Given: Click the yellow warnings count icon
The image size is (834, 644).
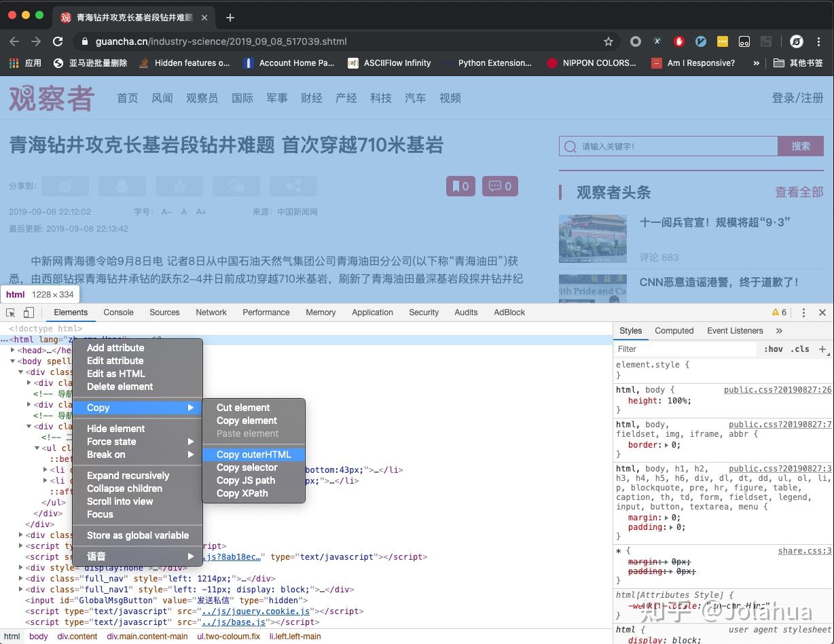Looking at the screenshot, I should click(x=779, y=312).
